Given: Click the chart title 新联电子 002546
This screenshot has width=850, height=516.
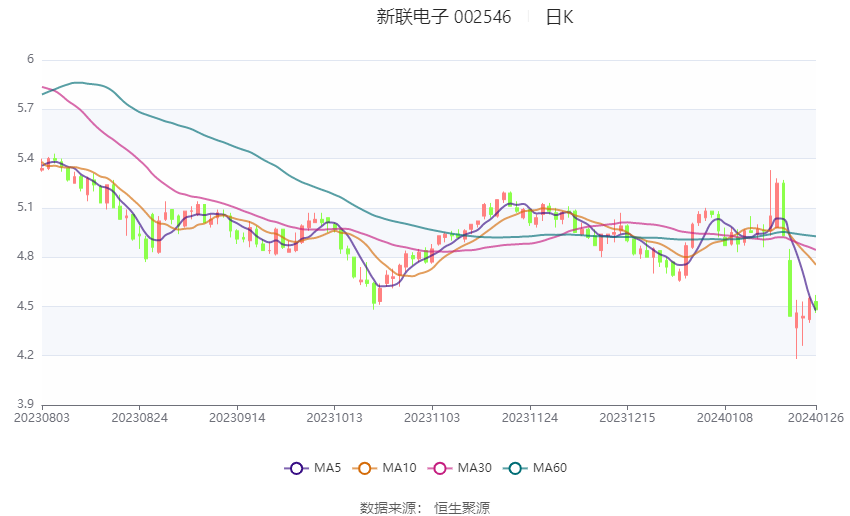Looking at the screenshot, I should coord(443,17).
